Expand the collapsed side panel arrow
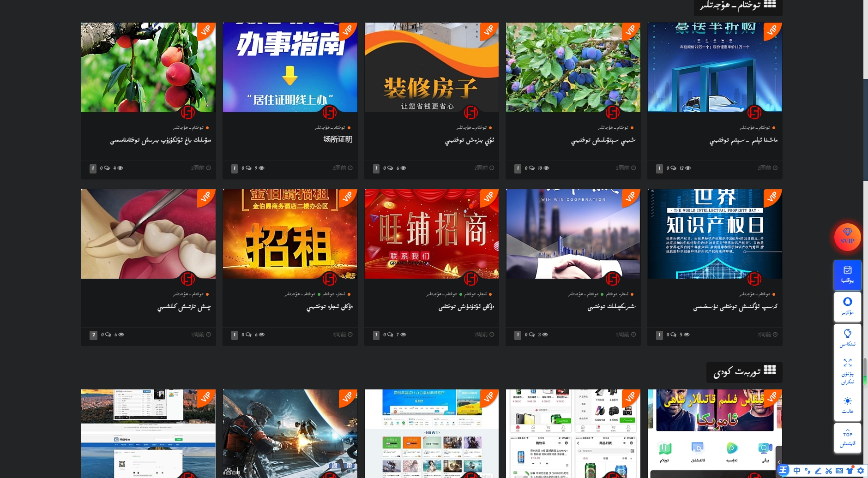Image resolution: width=868 pixels, height=478 pixels. pyautogui.click(x=779, y=462)
